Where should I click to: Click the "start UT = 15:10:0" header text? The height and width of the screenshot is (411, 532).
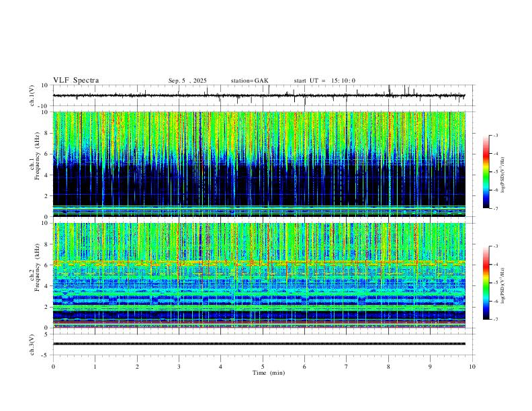(324, 81)
